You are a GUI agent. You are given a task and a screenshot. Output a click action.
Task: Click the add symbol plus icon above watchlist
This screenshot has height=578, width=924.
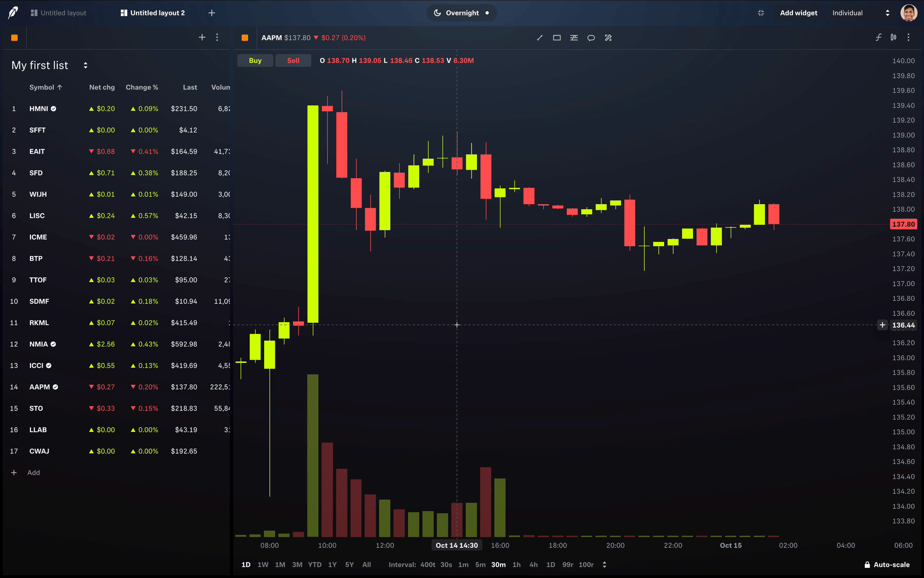tap(202, 37)
